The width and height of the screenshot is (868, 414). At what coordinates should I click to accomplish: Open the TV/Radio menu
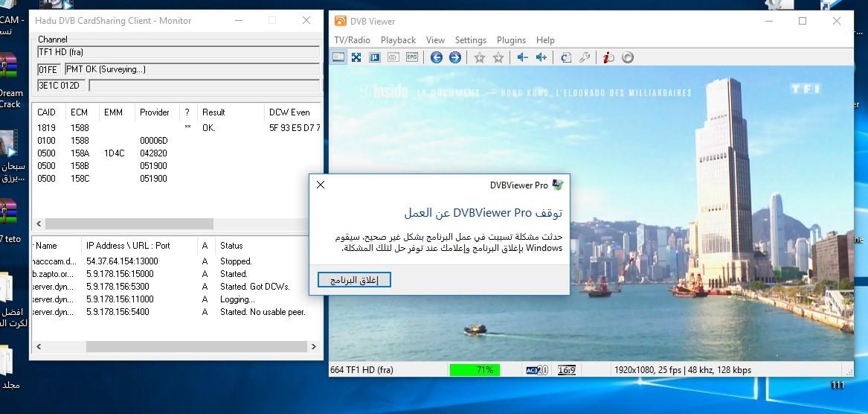pos(352,40)
